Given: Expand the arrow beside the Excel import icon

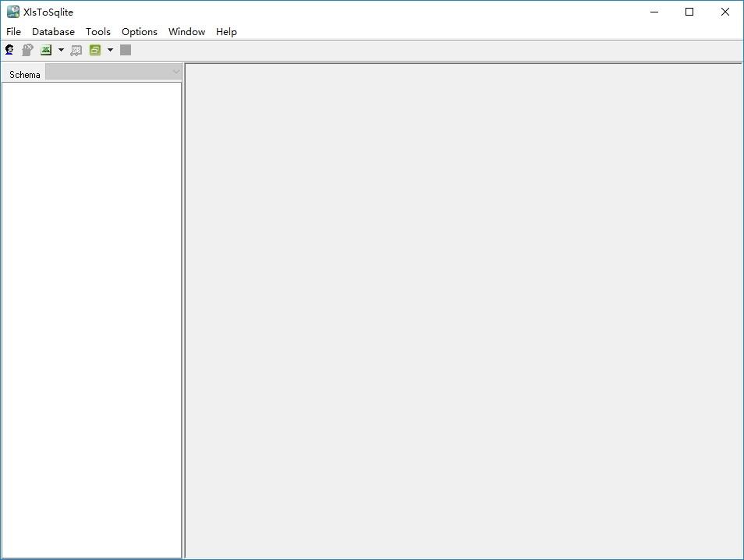Looking at the screenshot, I should click(x=61, y=50).
